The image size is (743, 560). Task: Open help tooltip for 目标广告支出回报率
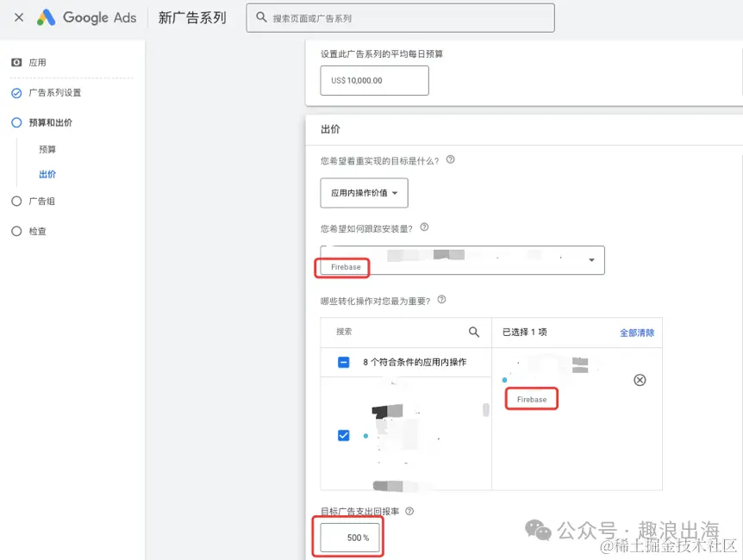(x=409, y=512)
